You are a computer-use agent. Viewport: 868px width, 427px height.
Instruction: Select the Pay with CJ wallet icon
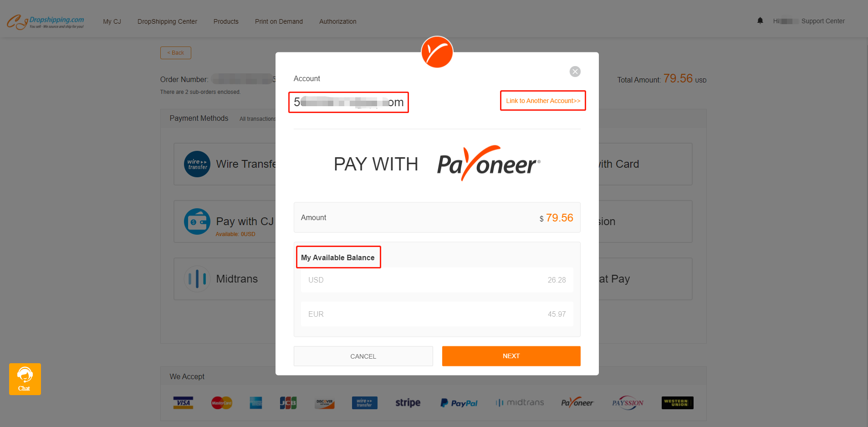(x=197, y=221)
